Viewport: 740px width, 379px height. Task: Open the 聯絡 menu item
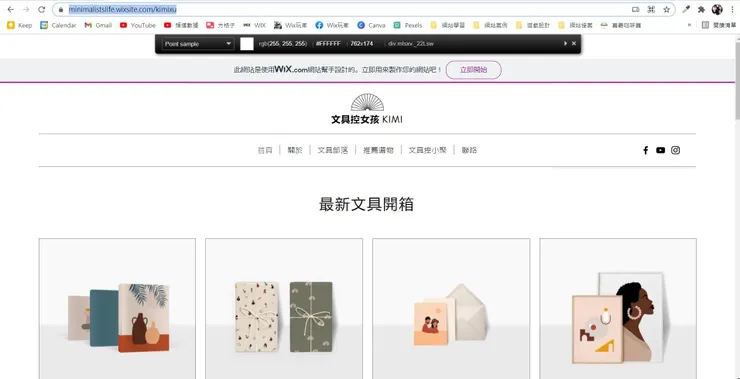(469, 150)
